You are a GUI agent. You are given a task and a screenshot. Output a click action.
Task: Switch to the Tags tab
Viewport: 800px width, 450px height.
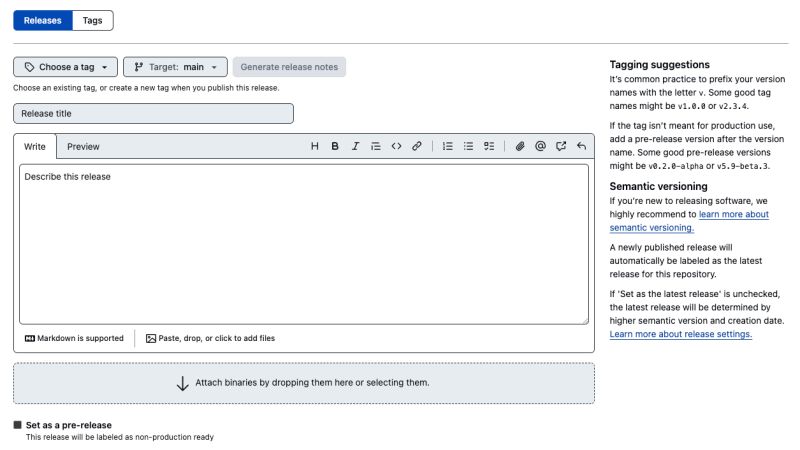pyautogui.click(x=92, y=20)
